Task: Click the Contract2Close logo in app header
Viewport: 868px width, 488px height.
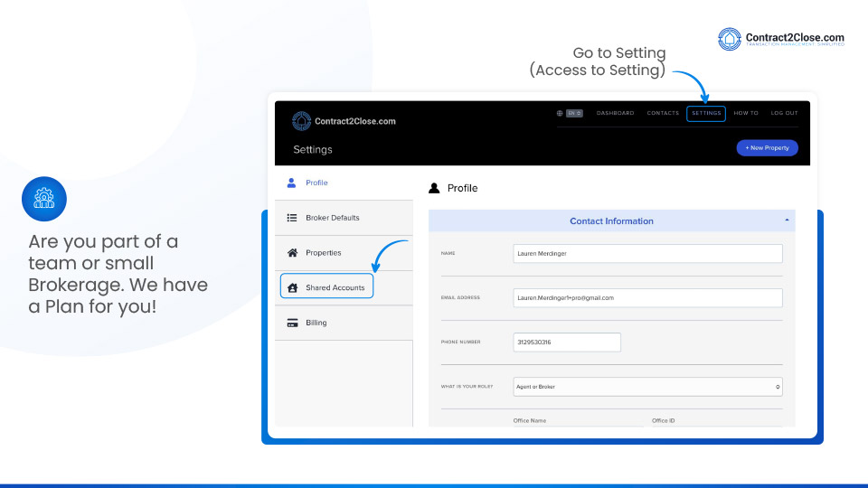Action: (344, 121)
